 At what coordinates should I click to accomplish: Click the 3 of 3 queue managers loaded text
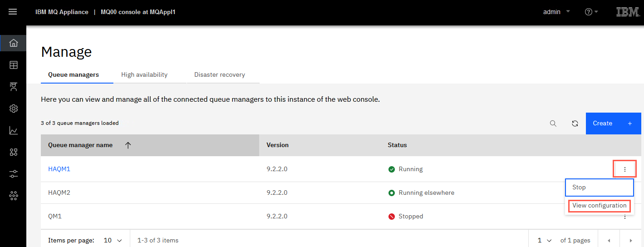(80, 123)
